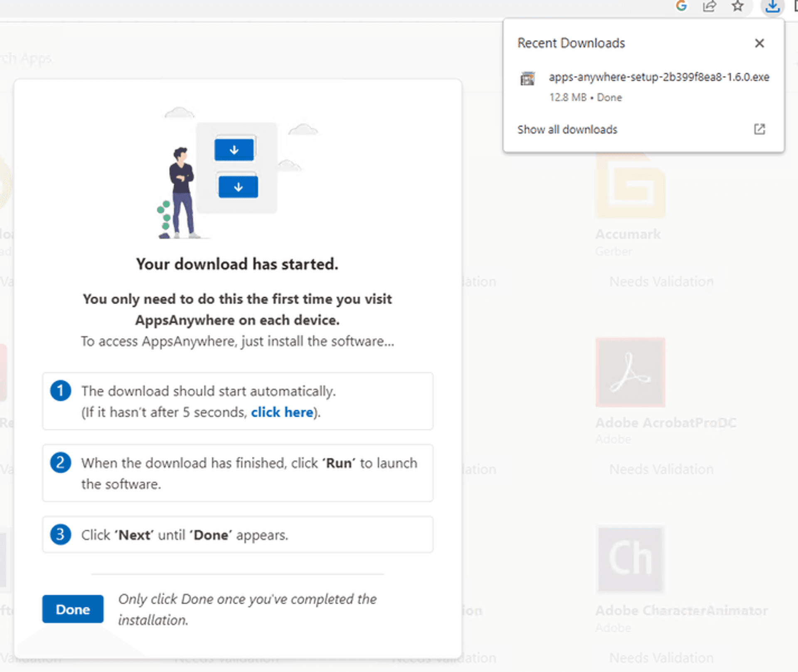Click Show all downloads
The height and width of the screenshot is (672, 798).
click(567, 130)
